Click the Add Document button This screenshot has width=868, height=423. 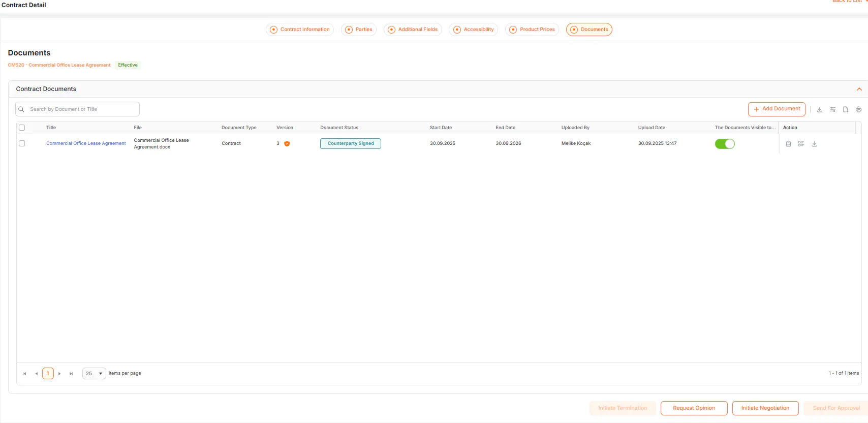click(x=777, y=109)
